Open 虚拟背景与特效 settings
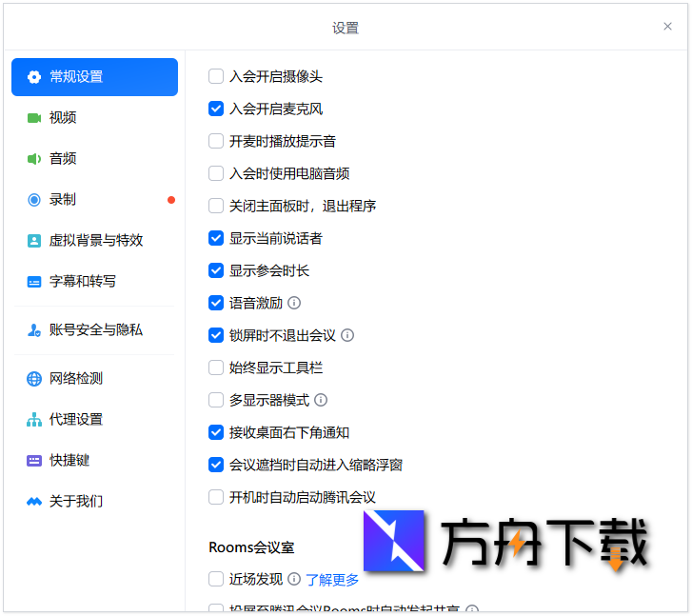692x616 pixels. click(94, 241)
